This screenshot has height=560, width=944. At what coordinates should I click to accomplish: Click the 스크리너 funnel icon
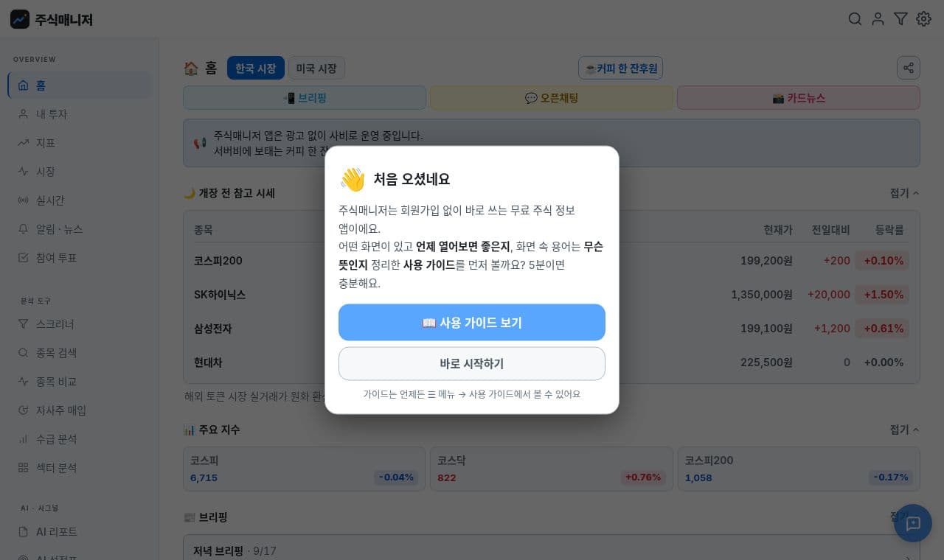pyautogui.click(x=23, y=324)
